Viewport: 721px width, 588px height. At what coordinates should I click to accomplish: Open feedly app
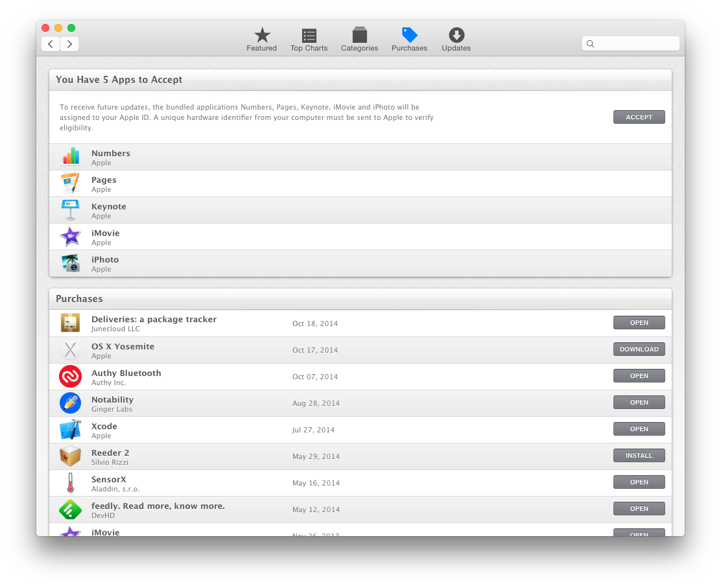coord(639,509)
